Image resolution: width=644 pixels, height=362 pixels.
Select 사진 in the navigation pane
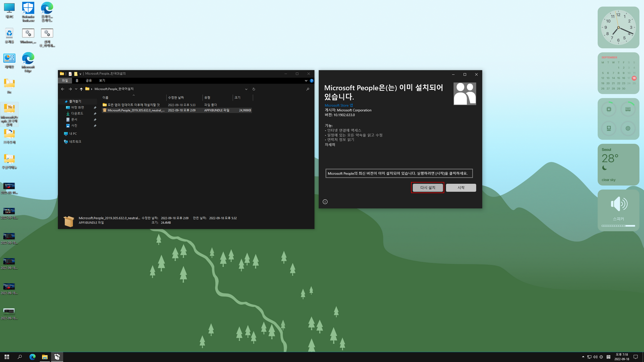[x=74, y=126]
